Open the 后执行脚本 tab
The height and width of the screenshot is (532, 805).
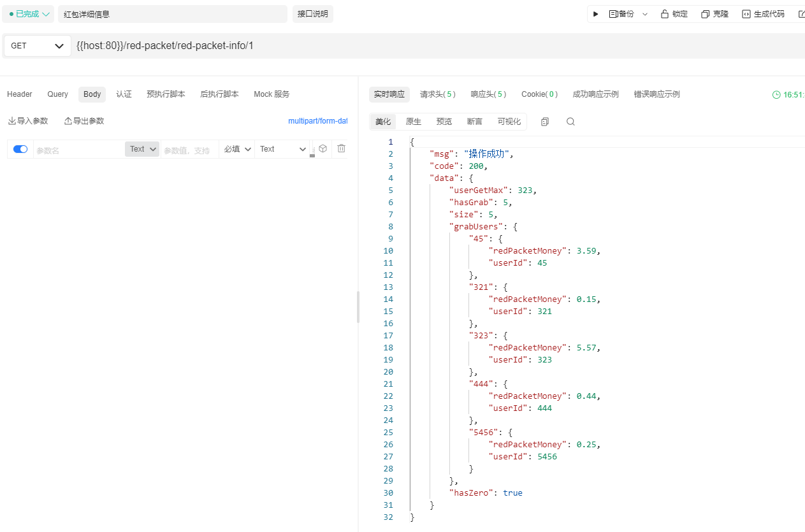click(219, 94)
